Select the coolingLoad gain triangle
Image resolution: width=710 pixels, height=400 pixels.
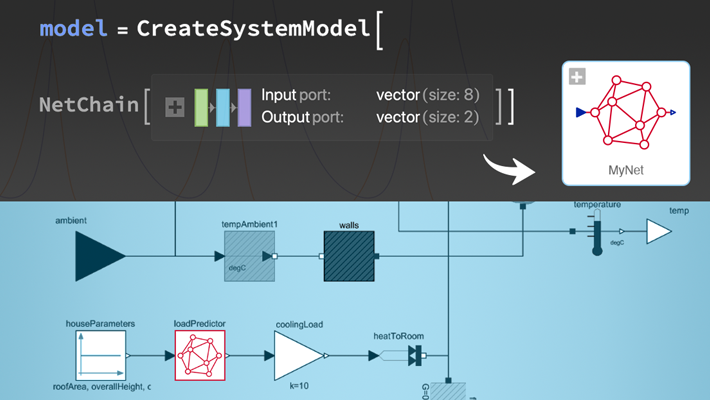coord(299,356)
